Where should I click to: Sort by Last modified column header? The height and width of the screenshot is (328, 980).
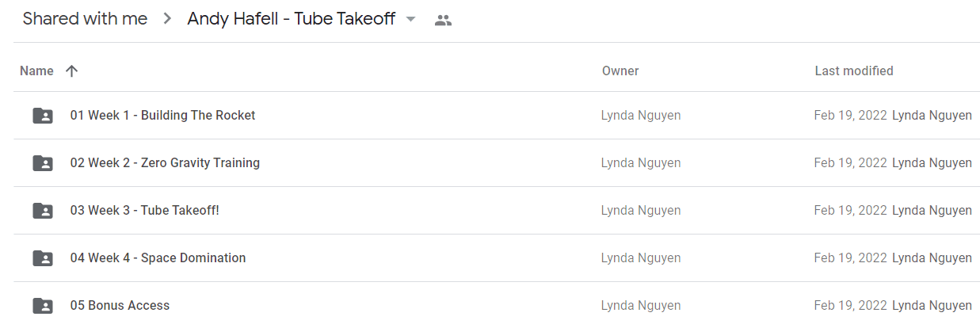854,71
